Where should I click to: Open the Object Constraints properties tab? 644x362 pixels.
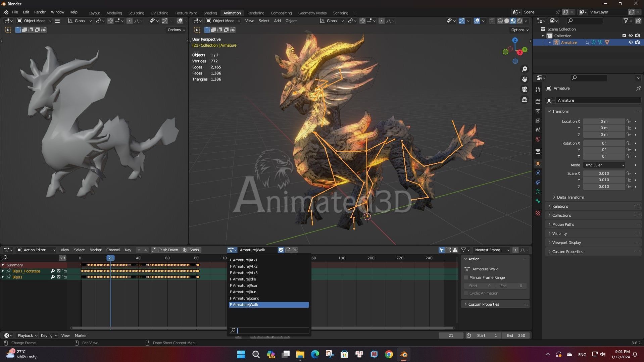point(538,182)
